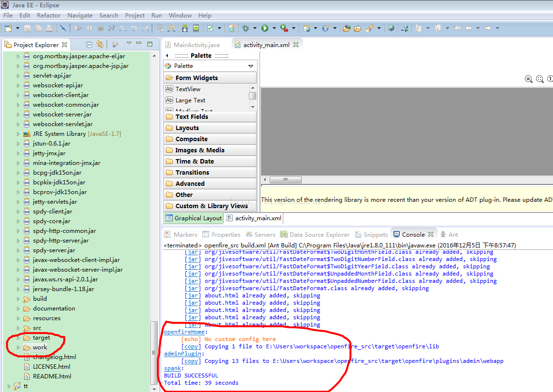Image resolution: width=553 pixels, height=392 pixels.
Task: Expand the tt project node
Action: click(9, 386)
